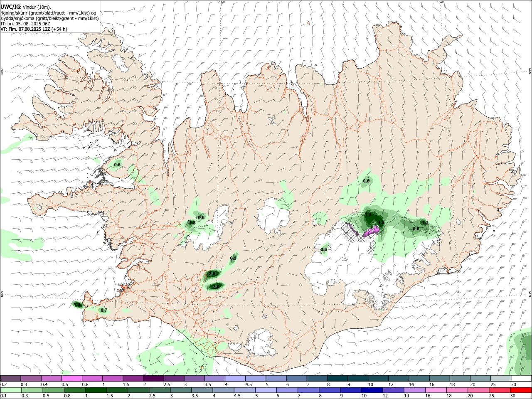
Task: Click the bright red swatch in the rain legend
Action: click(521, 390)
